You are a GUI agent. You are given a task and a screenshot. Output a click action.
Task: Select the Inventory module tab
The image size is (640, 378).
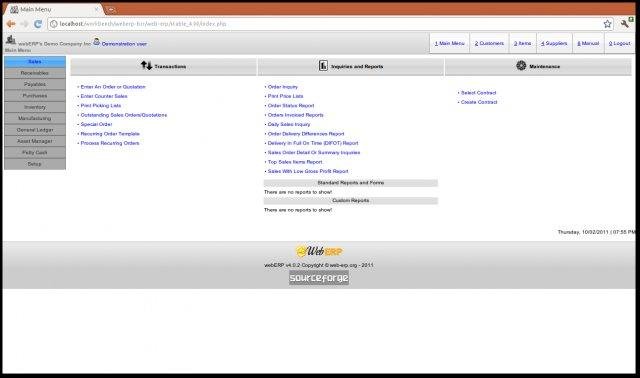[x=35, y=107]
